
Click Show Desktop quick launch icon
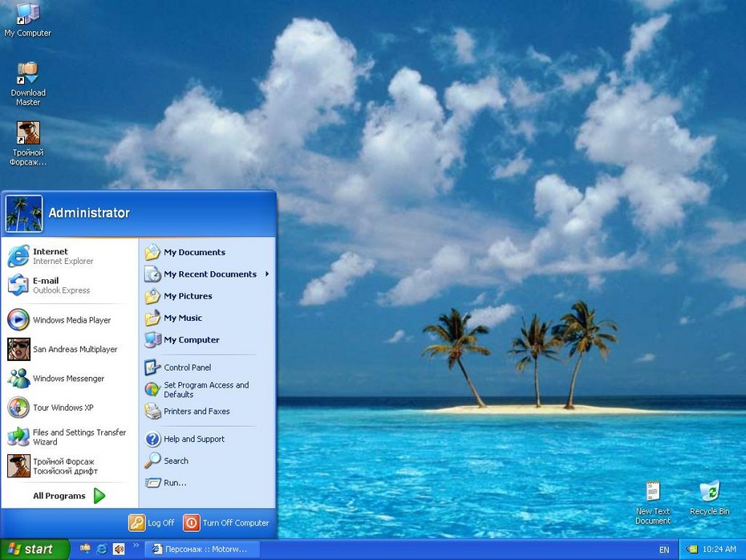click(85, 549)
